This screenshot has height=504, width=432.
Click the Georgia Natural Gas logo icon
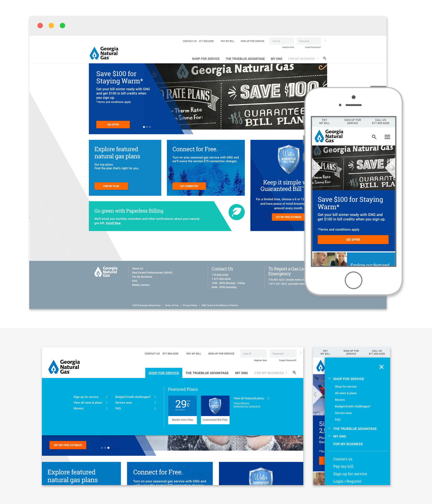[92, 53]
